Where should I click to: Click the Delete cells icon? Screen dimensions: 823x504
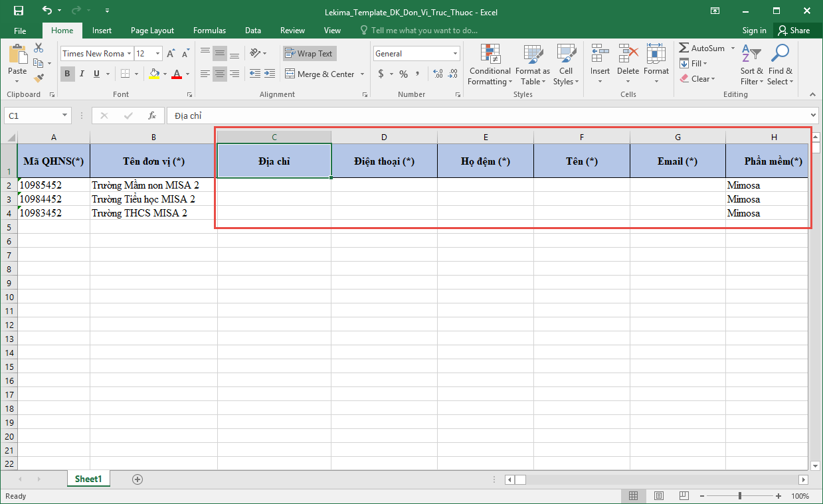click(628, 53)
